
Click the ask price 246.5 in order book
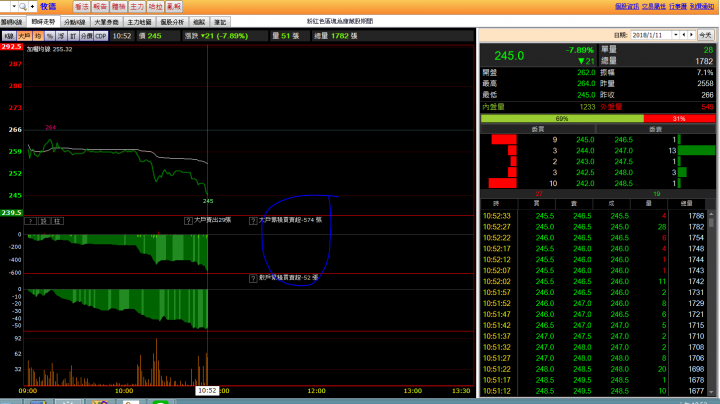click(x=624, y=140)
